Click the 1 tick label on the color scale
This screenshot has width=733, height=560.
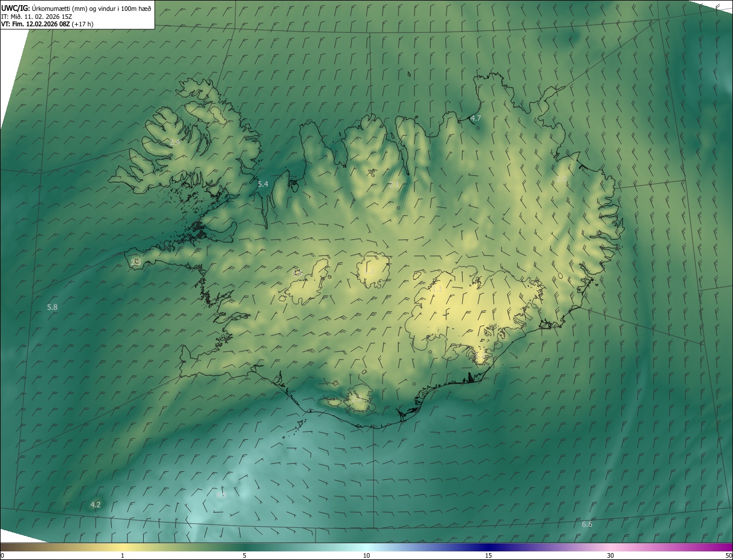click(123, 555)
